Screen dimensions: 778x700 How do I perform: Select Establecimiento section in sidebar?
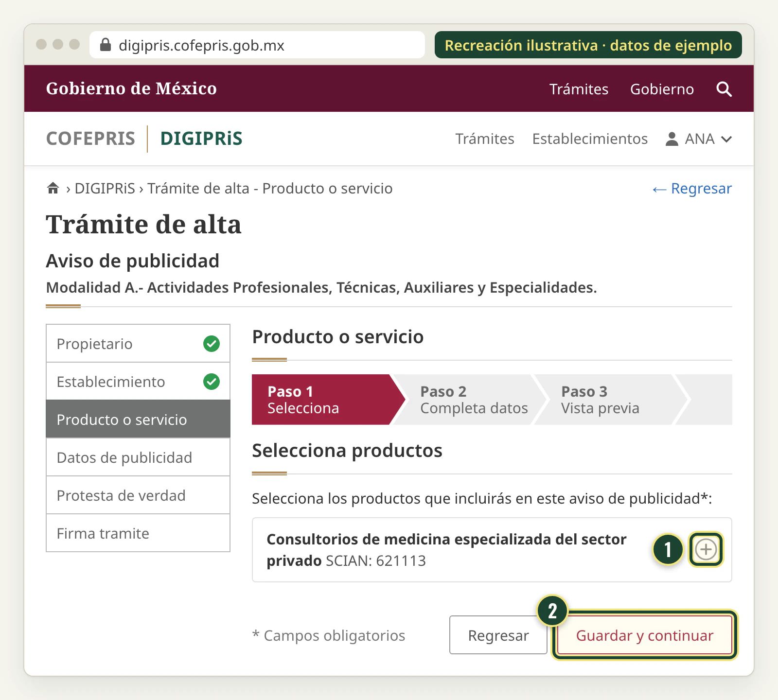pos(138,382)
